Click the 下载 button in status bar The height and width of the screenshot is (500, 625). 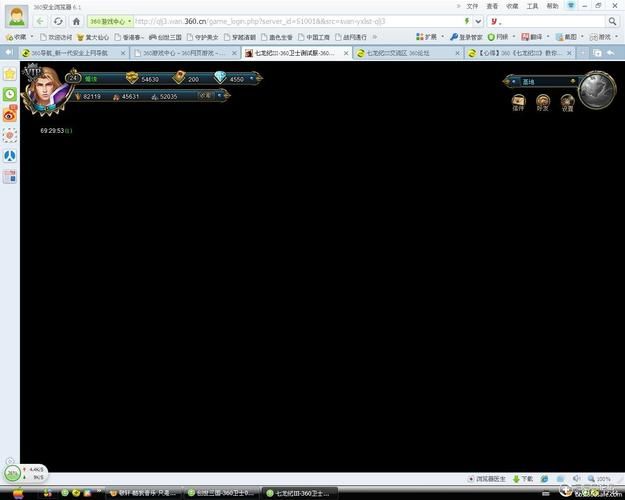524,479
